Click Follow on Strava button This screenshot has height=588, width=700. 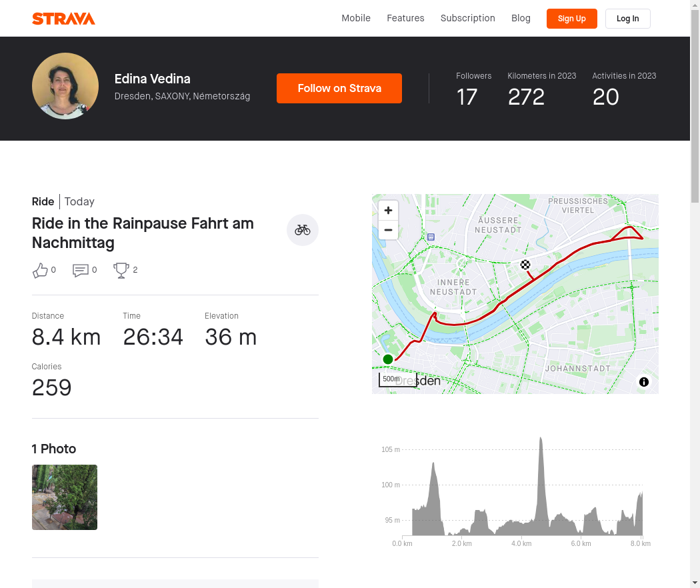pyautogui.click(x=339, y=88)
